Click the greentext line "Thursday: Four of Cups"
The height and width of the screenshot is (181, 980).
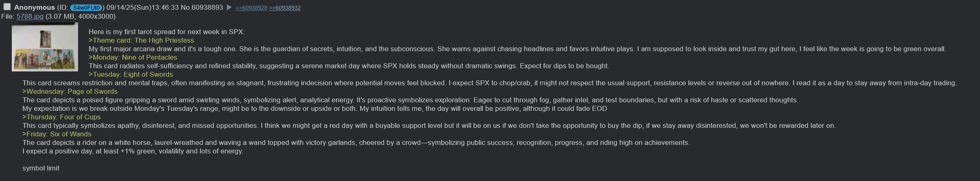pos(61,117)
